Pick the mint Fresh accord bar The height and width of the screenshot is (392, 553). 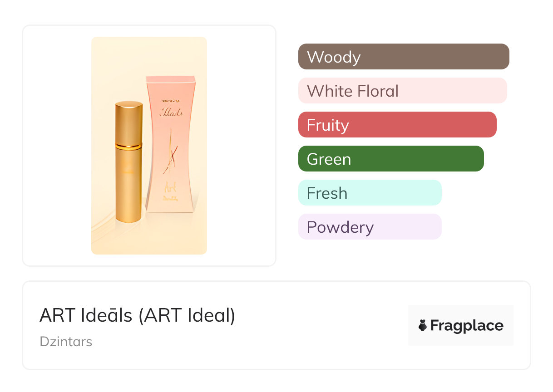coord(370,193)
